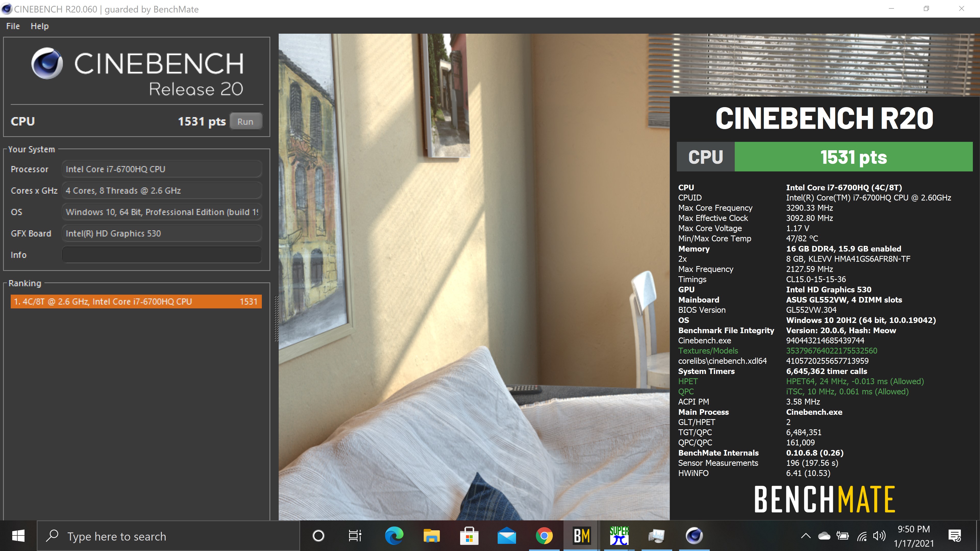Click the HPET timer value line
This screenshot has width=980, height=551.
855,381
